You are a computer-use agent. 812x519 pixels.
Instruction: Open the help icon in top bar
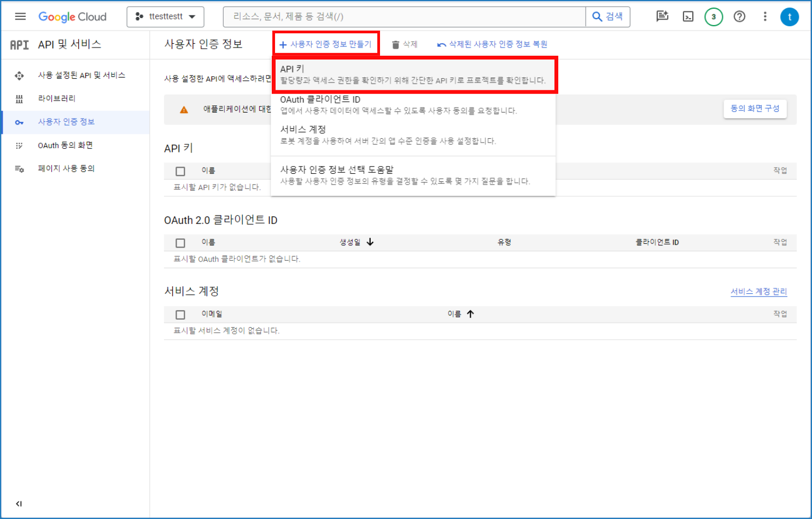pos(739,16)
